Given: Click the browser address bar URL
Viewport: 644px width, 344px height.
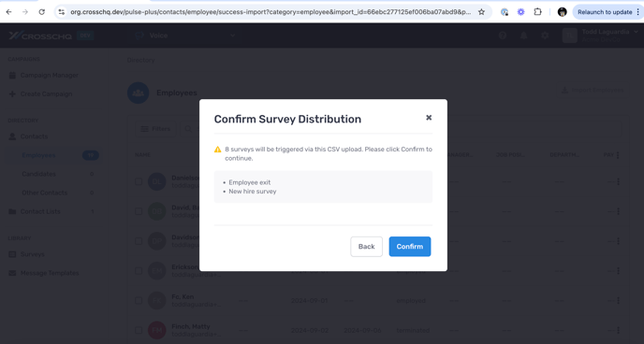Looking at the screenshot, I should click(x=271, y=12).
